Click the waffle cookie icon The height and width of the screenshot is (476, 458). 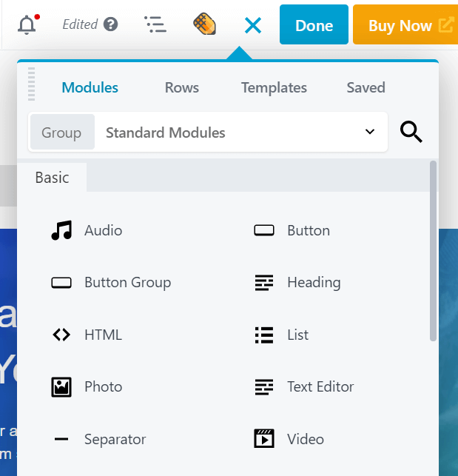point(204,24)
